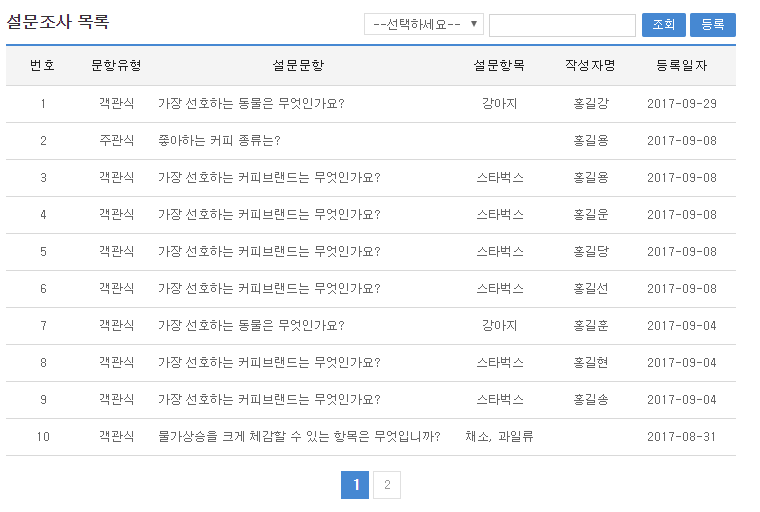Screen dimensions: 760x512
Task: Click the 작성자명 column header
Action: point(590,66)
